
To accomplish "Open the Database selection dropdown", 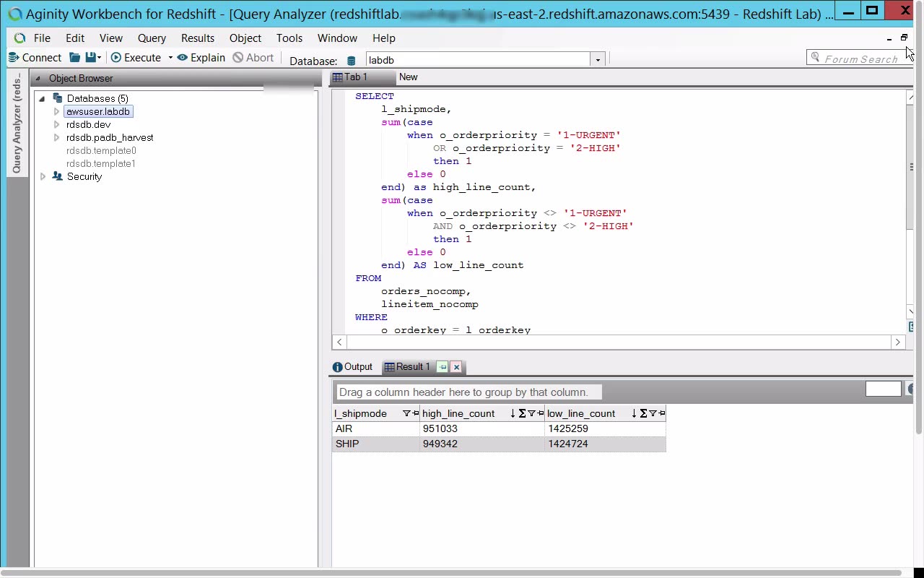I will (597, 60).
